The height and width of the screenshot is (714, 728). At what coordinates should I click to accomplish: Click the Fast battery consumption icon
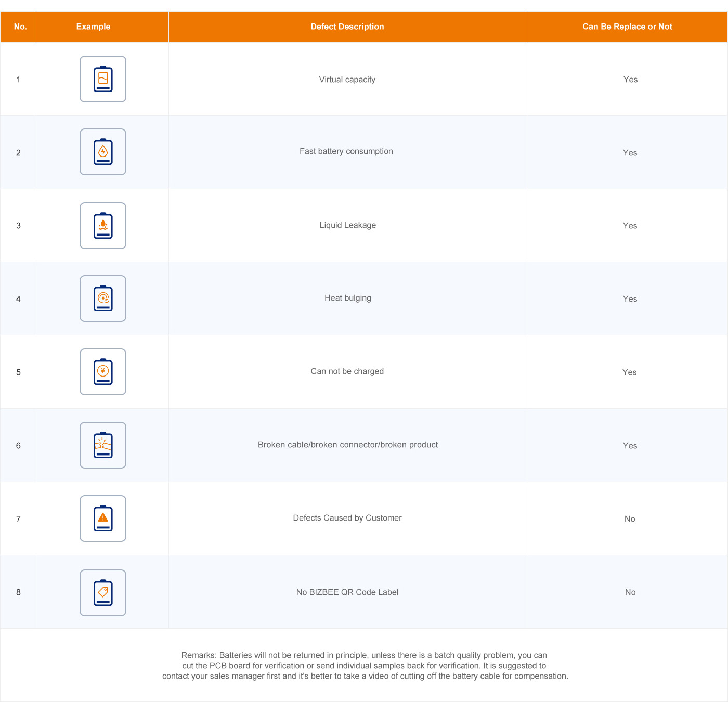[103, 152]
